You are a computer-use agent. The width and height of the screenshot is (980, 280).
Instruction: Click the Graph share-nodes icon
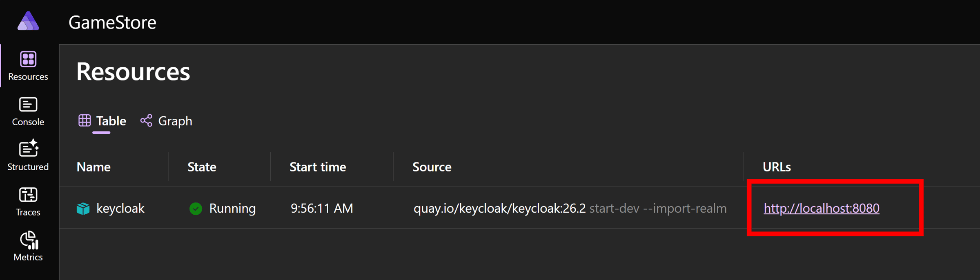(x=146, y=121)
